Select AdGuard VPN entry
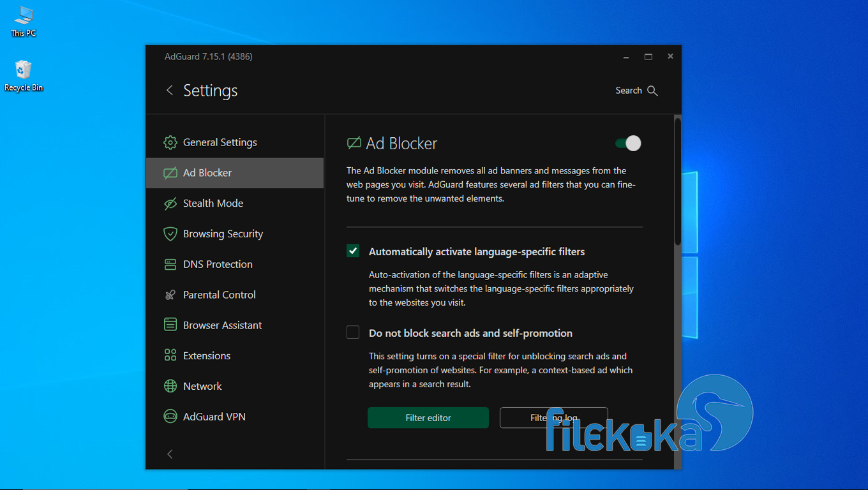 pyautogui.click(x=235, y=417)
